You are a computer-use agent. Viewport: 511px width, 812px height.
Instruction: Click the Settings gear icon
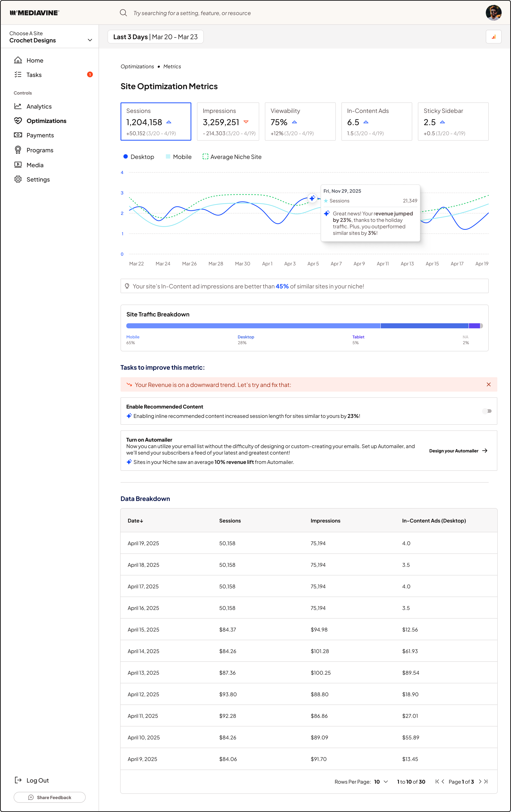pos(18,179)
